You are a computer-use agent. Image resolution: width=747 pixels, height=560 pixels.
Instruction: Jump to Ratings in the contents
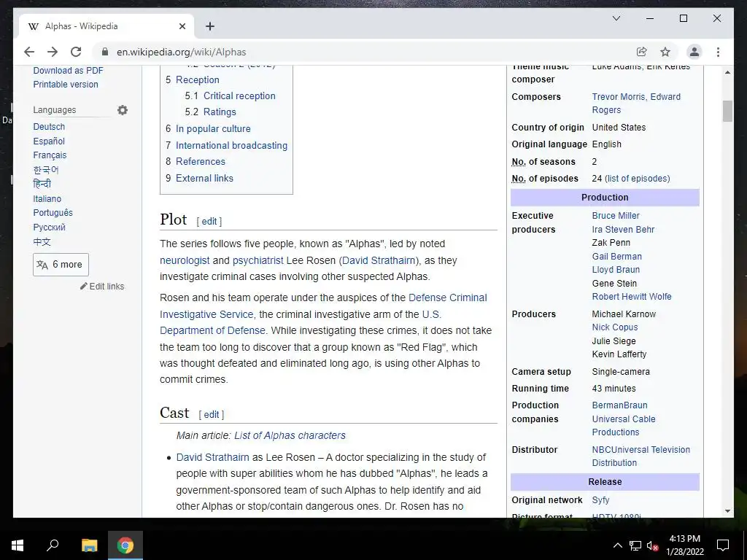point(220,112)
